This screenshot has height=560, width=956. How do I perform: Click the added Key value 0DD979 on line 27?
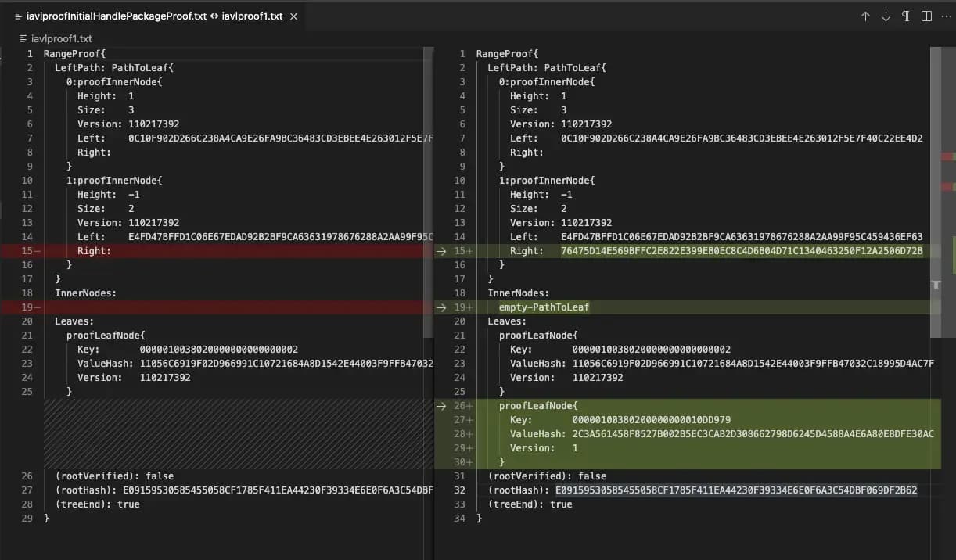(x=713, y=420)
